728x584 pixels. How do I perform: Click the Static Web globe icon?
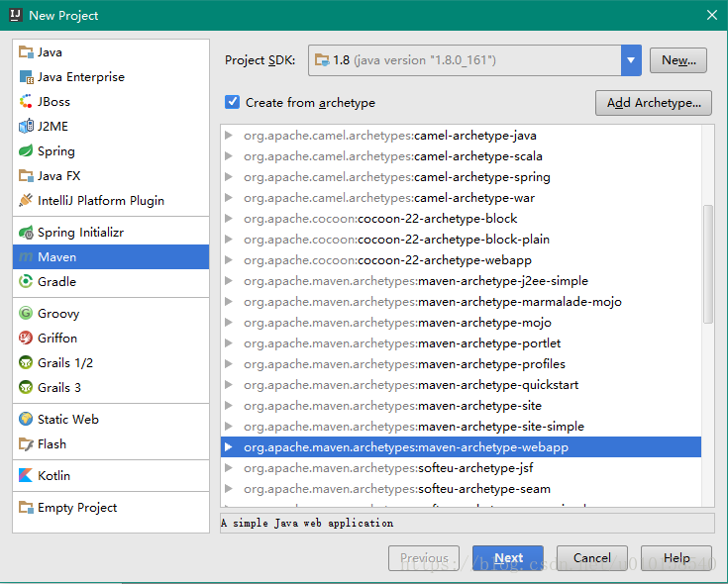(x=26, y=419)
